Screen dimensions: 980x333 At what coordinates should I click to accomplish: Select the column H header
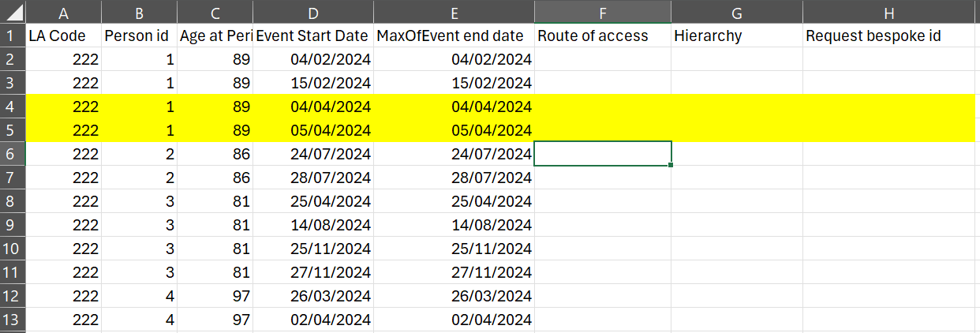tap(890, 12)
